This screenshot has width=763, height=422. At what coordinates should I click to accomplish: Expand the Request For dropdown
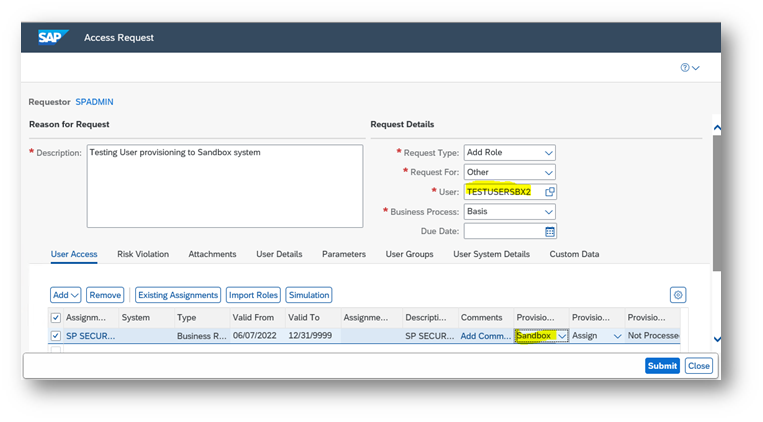[548, 172]
